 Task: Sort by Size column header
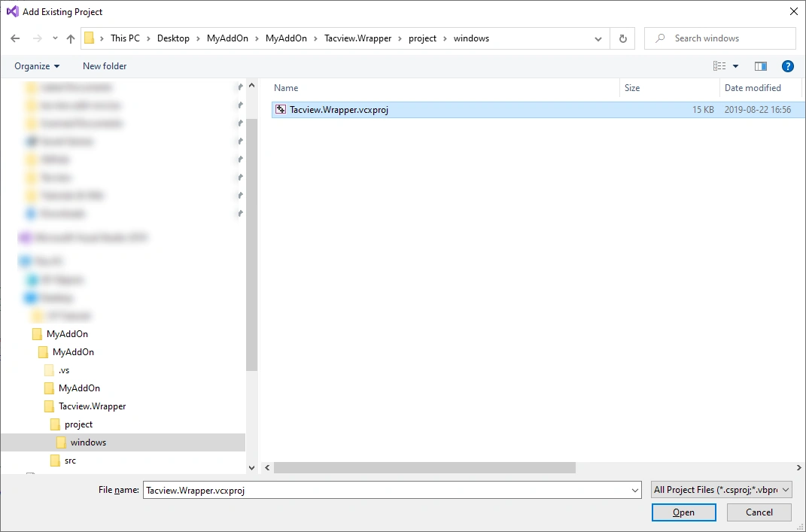[x=670, y=88]
